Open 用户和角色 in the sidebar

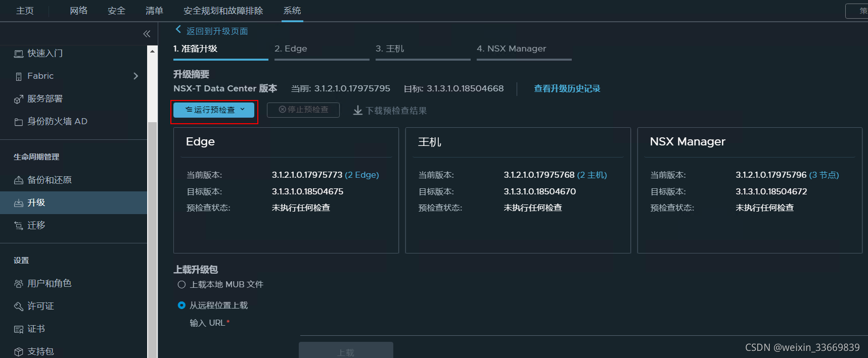point(50,284)
